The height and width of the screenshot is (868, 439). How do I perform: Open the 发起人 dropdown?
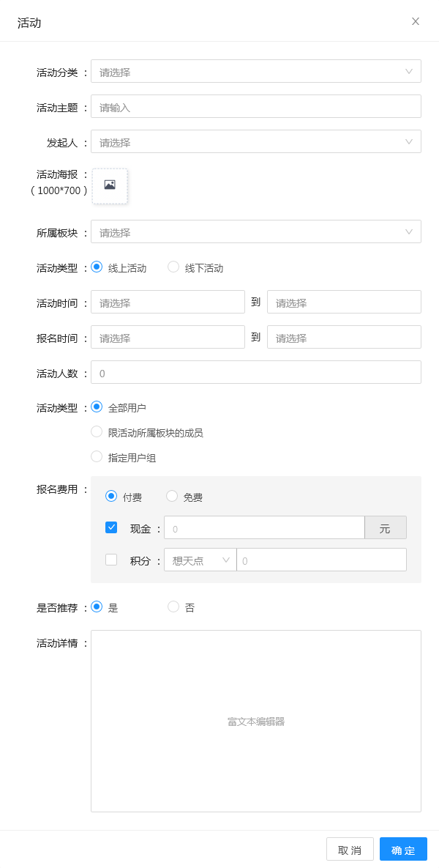256,141
